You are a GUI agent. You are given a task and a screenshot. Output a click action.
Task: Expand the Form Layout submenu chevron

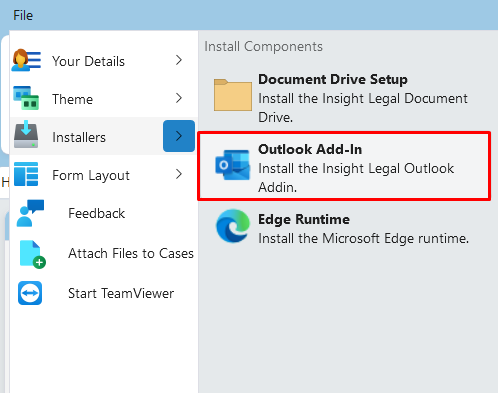click(x=179, y=174)
